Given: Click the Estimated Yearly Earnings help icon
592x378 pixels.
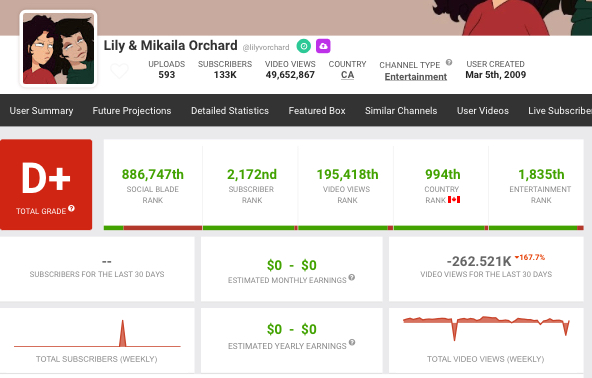Looking at the screenshot, I should [x=352, y=342].
